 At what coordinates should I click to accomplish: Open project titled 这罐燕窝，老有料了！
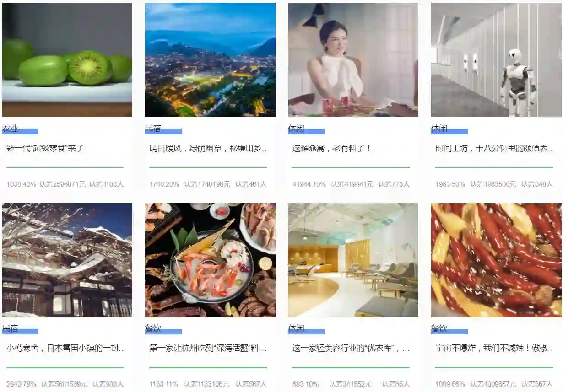pyautogui.click(x=332, y=148)
